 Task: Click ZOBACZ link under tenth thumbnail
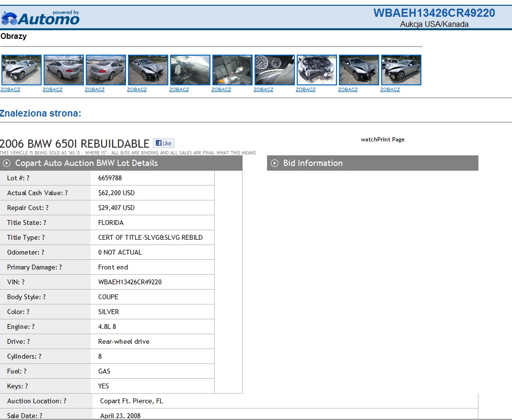(x=390, y=90)
